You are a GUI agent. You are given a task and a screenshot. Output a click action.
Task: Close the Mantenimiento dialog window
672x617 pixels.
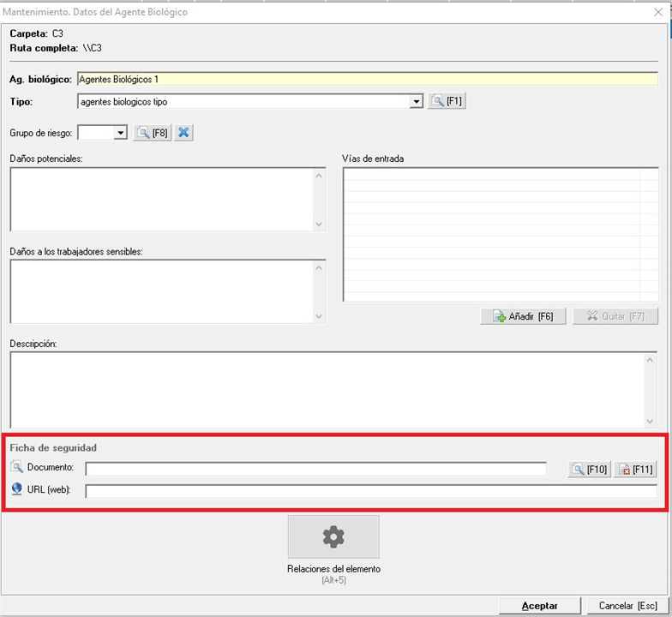coord(658,12)
